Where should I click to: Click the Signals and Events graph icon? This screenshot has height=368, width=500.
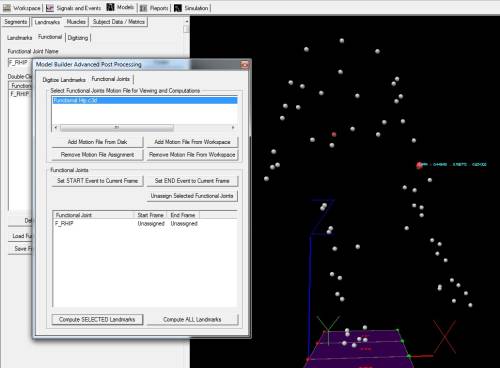pyautogui.click(x=50, y=8)
